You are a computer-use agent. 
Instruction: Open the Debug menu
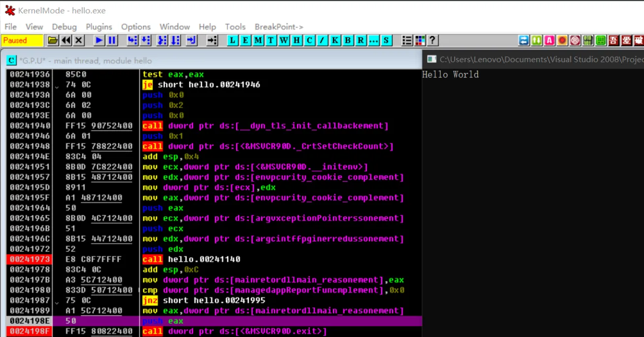[64, 27]
